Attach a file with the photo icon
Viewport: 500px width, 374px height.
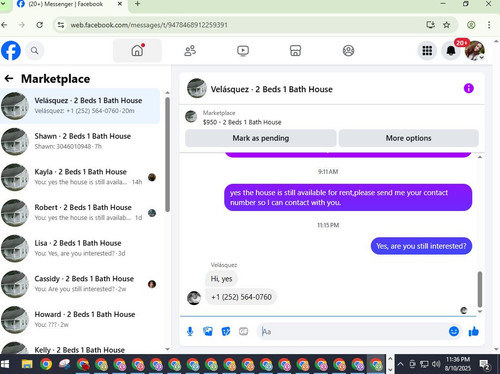click(208, 331)
